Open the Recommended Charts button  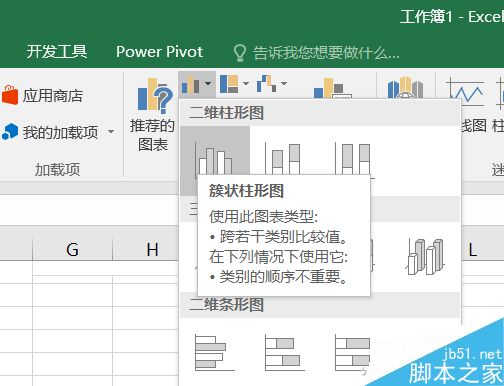point(152,114)
